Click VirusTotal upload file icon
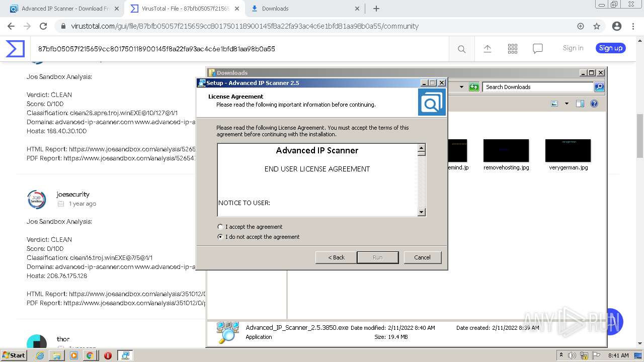Screen dimensions: 644x362 pyautogui.click(x=487, y=49)
